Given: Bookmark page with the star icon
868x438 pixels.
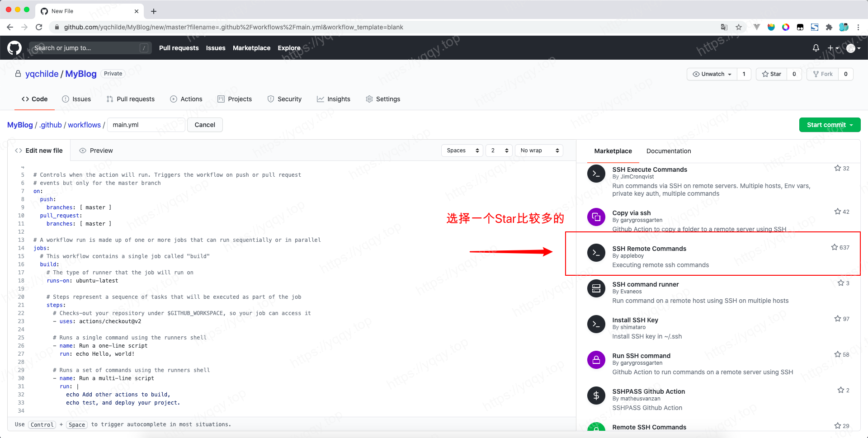Looking at the screenshot, I should 739,27.
